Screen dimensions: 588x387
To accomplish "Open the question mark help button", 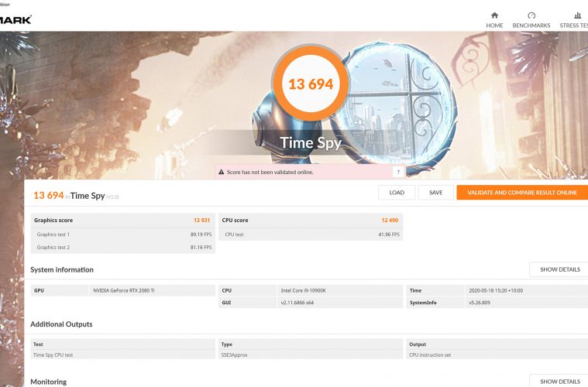I will (398, 172).
